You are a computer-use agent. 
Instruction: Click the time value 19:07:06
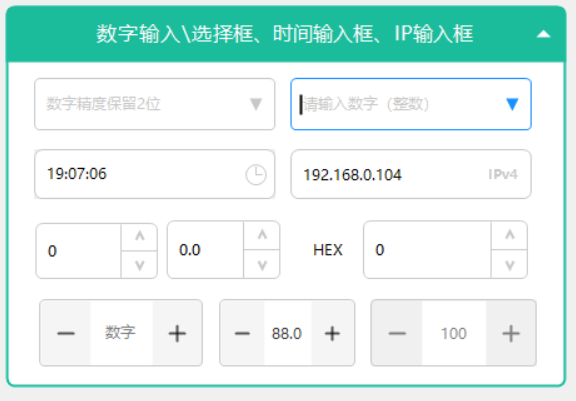tap(77, 174)
